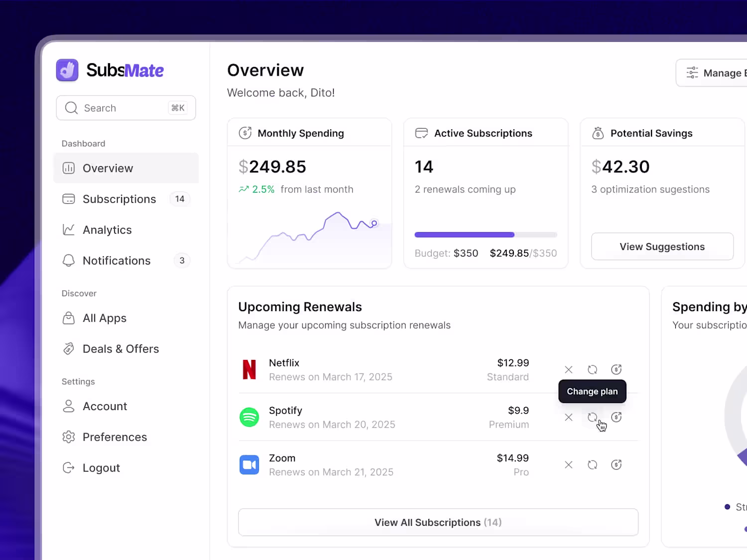The width and height of the screenshot is (747, 560).
Task: Click the View Suggestions button
Action: 662,246
